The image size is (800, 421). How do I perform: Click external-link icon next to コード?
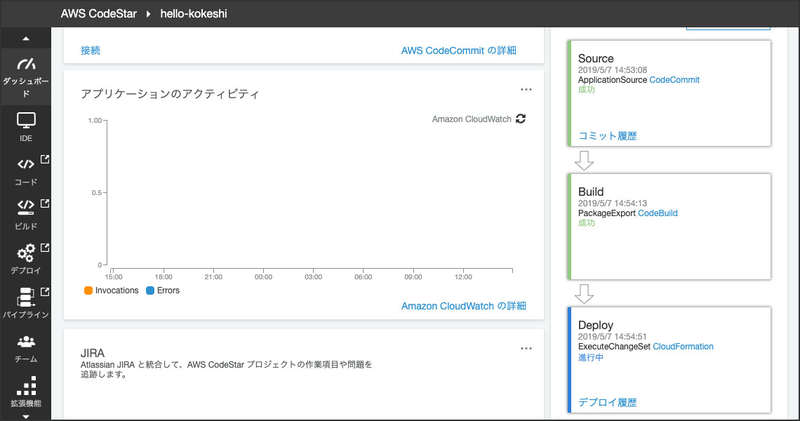coord(45,159)
